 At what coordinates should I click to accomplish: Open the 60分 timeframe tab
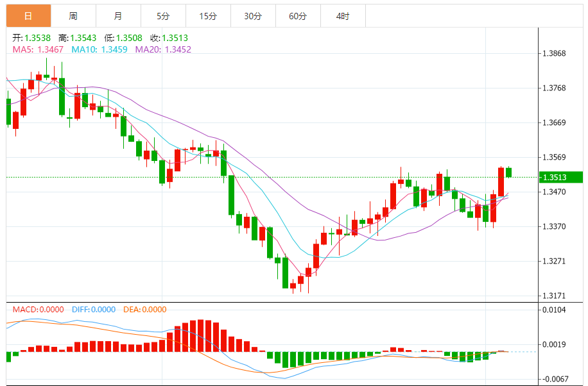click(x=298, y=16)
